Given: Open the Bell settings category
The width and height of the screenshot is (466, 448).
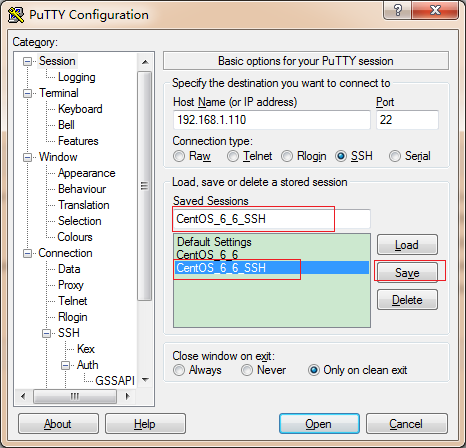Looking at the screenshot, I should tap(66, 125).
